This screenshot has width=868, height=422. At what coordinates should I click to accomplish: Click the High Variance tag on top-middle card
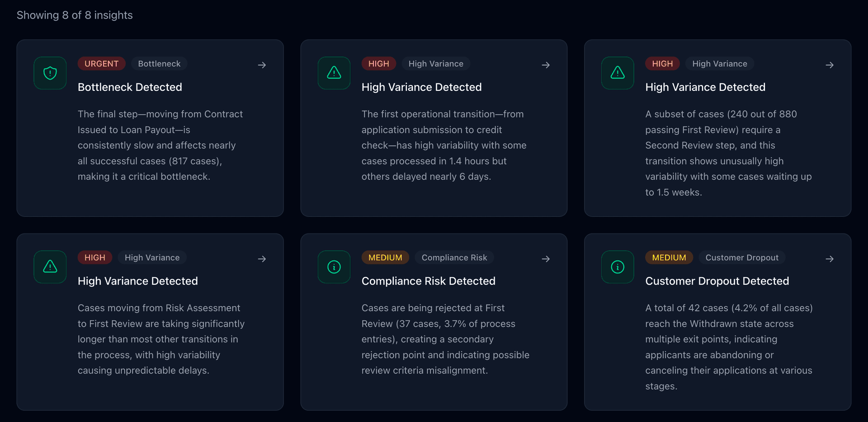(435, 64)
